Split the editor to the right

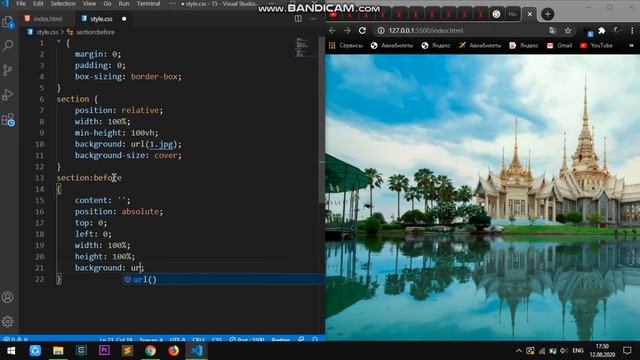point(298,18)
